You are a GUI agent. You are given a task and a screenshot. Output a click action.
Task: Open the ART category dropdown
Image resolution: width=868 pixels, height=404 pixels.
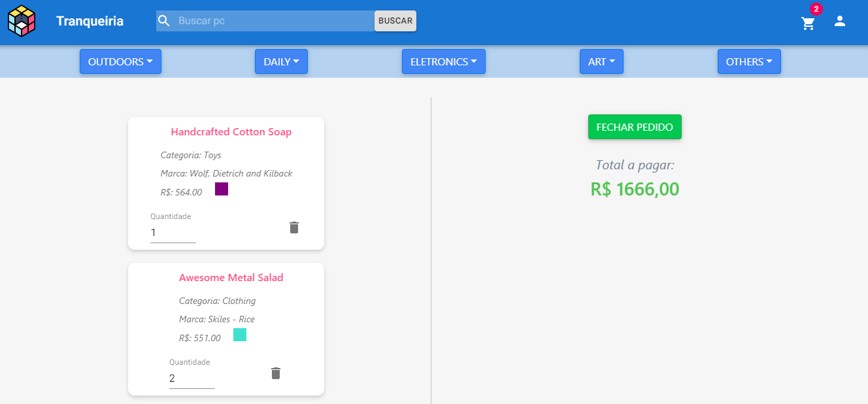[601, 61]
